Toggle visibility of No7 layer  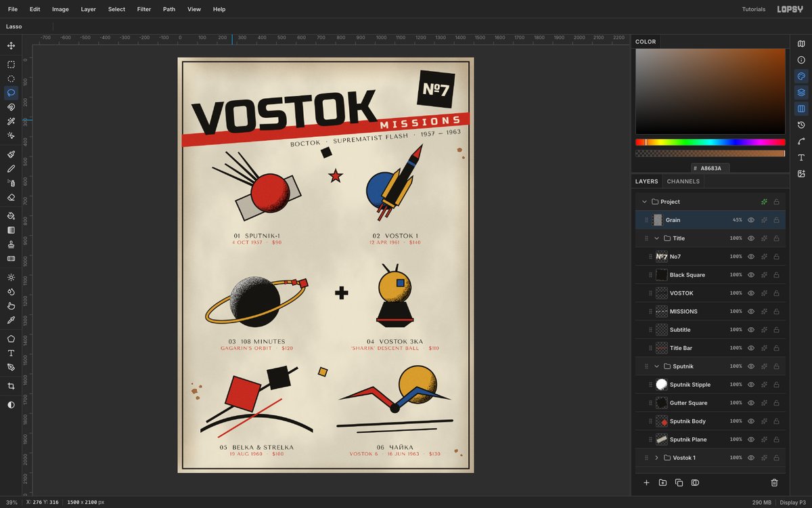tap(751, 257)
